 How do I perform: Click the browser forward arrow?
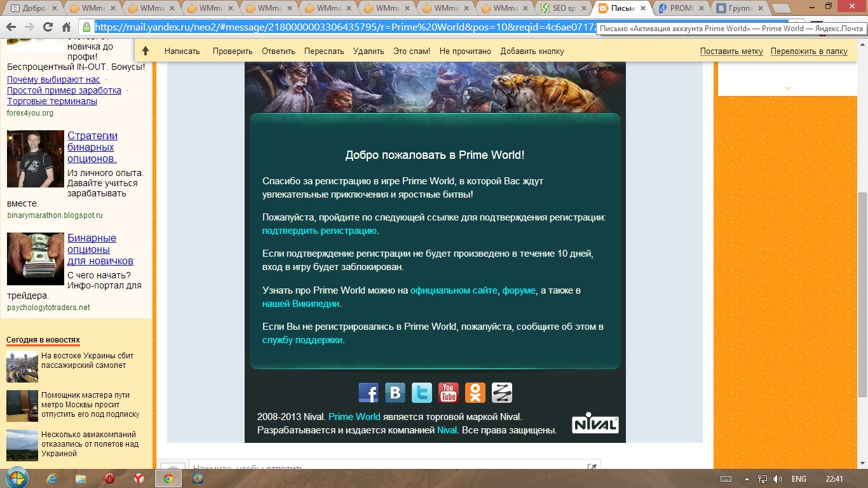tap(29, 27)
